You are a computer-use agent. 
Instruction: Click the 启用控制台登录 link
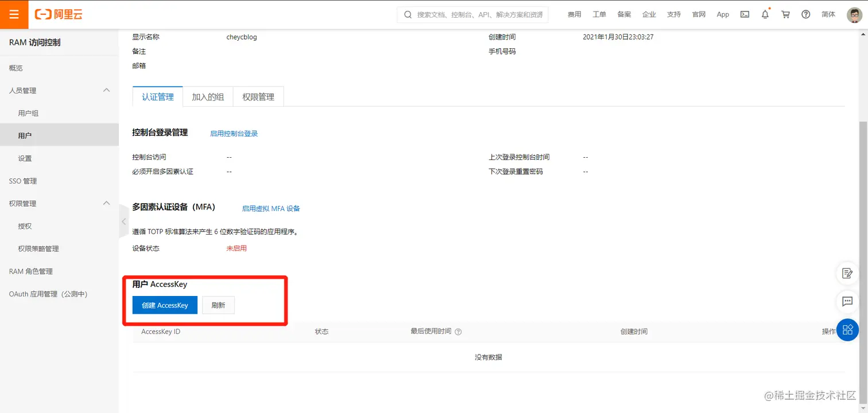click(x=234, y=134)
